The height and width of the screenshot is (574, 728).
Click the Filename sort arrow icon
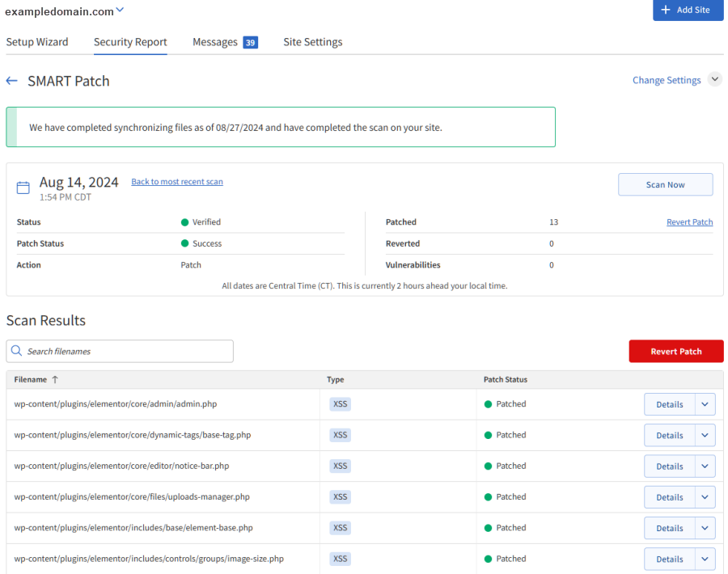click(x=55, y=379)
